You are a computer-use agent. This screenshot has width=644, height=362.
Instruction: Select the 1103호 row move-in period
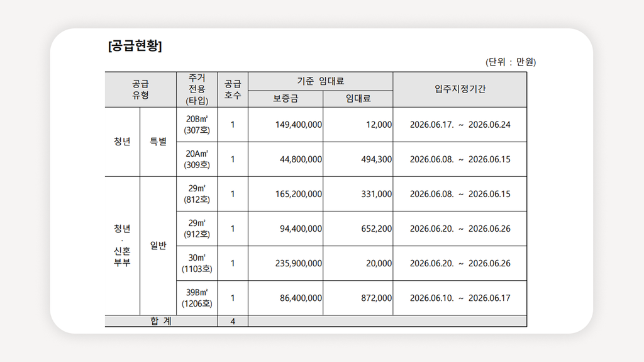[x=460, y=263]
